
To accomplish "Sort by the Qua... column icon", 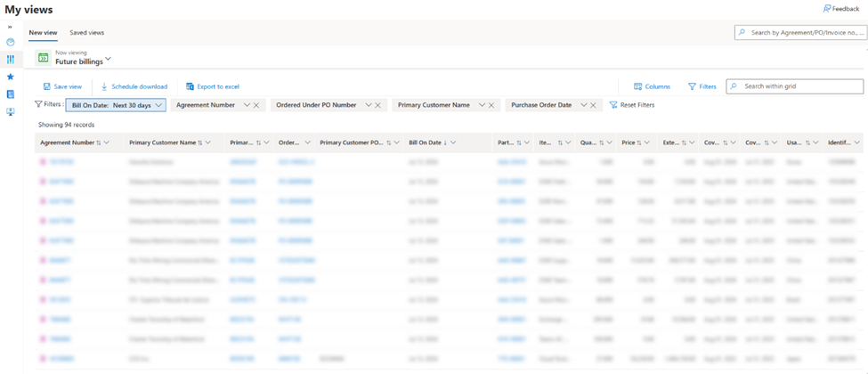I will click(602, 142).
